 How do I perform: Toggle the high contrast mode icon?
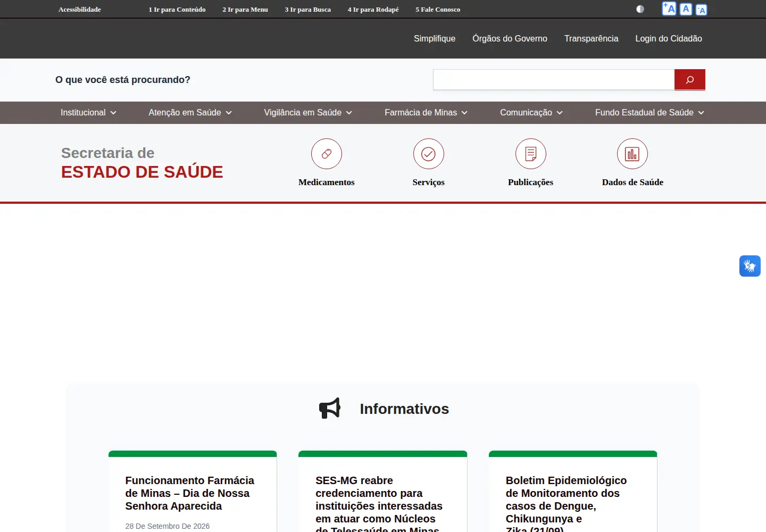640,9
